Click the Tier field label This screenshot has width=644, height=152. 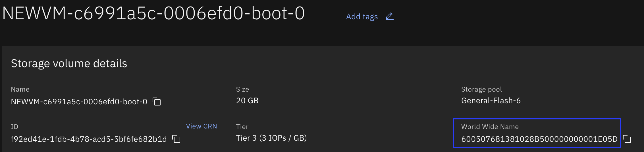point(242,127)
